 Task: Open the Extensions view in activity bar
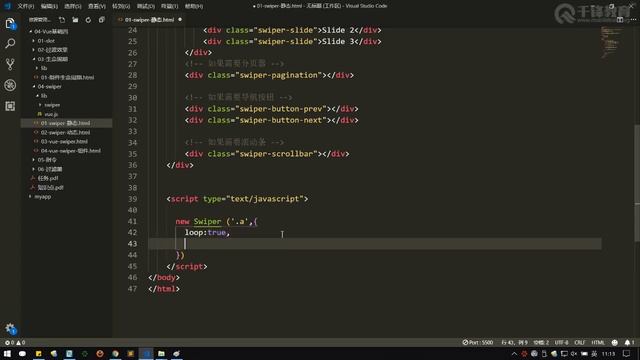point(10,106)
